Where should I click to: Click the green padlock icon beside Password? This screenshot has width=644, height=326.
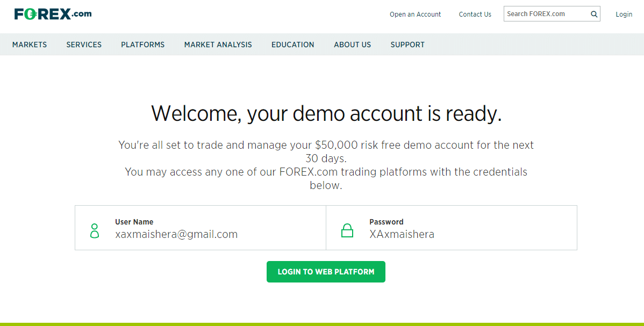pos(347,230)
